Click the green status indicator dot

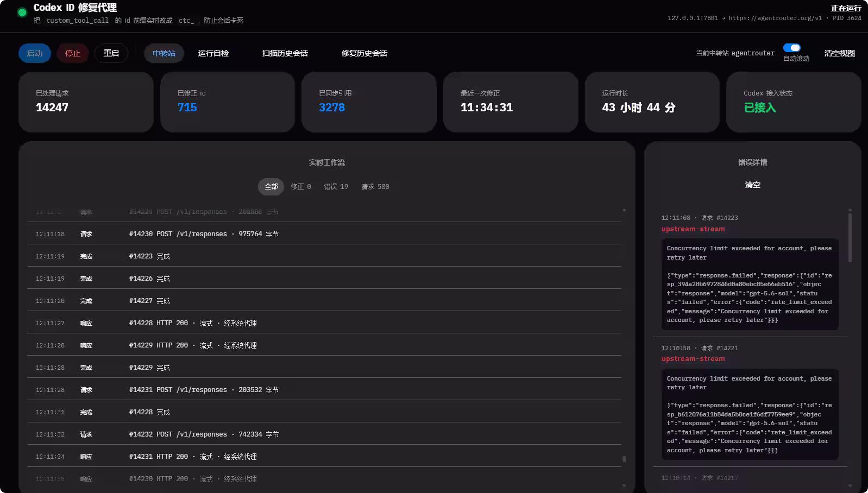coord(22,12)
